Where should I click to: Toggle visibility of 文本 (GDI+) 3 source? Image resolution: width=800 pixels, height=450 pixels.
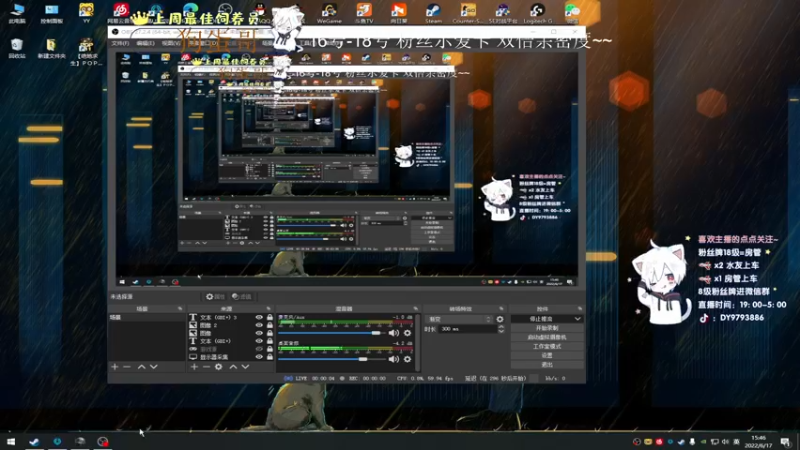coord(259,317)
